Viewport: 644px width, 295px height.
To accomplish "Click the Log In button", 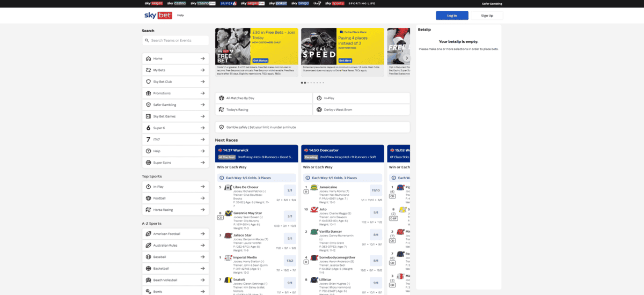I will (452, 16).
